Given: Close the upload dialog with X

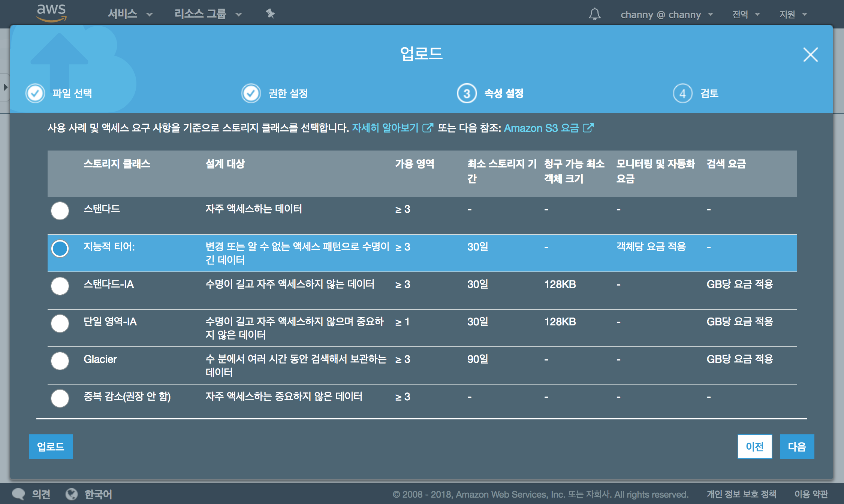Looking at the screenshot, I should point(810,55).
